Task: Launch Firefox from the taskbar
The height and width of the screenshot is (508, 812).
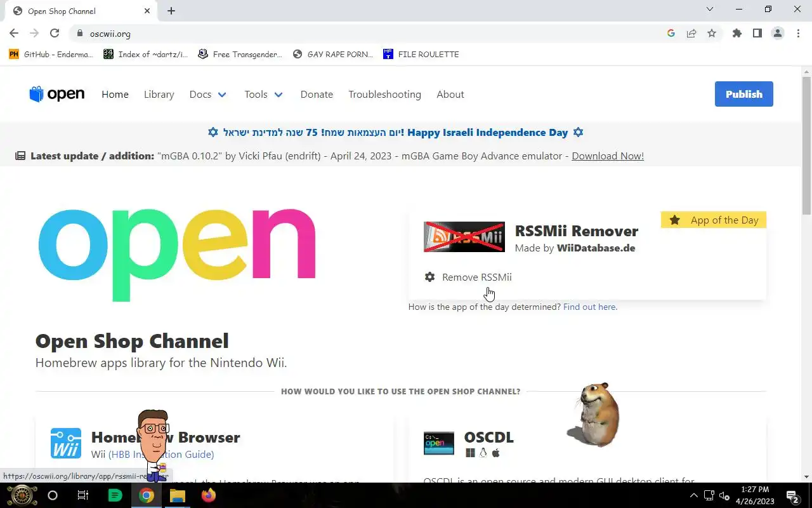Action: click(x=208, y=495)
